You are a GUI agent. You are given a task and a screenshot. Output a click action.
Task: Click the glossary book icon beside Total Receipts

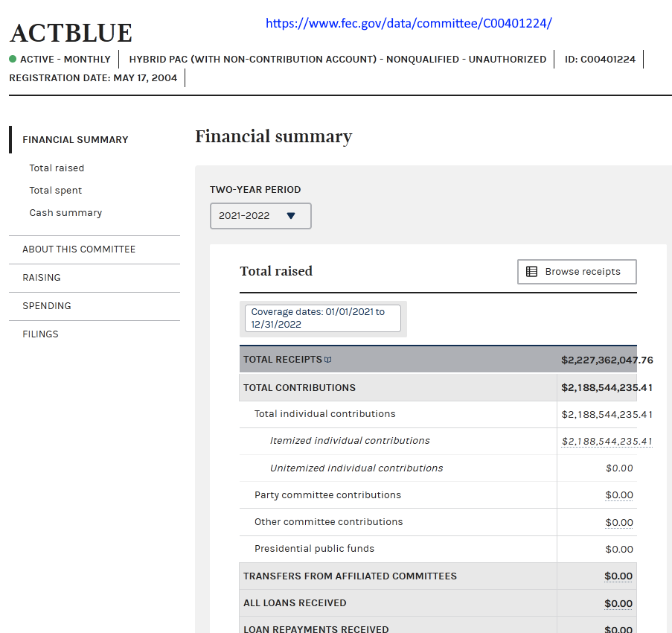(x=328, y=360)
